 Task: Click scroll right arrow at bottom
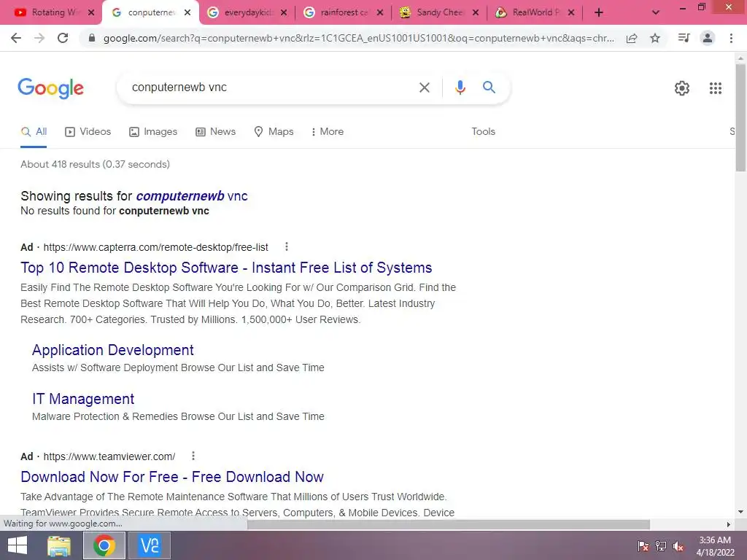point(728,525)
